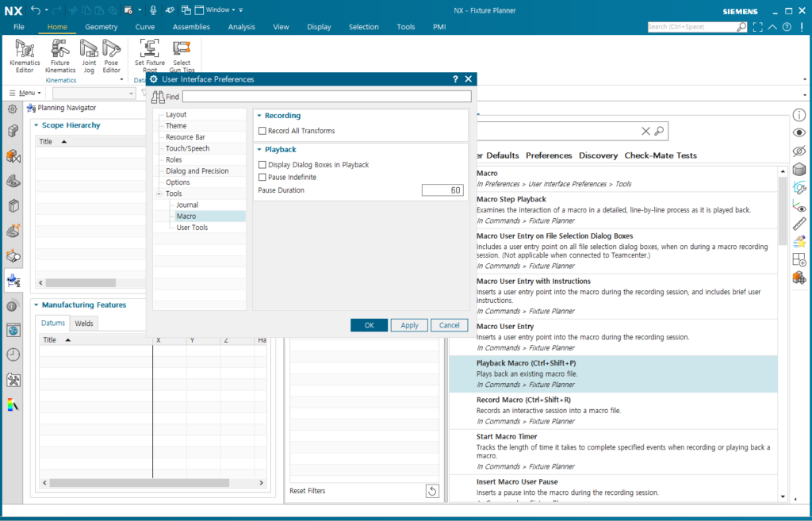The width and height of the screenshot is (812, 521).
Task: Click the Apply button
Action: pyautogui.click(x=409, y=325)
